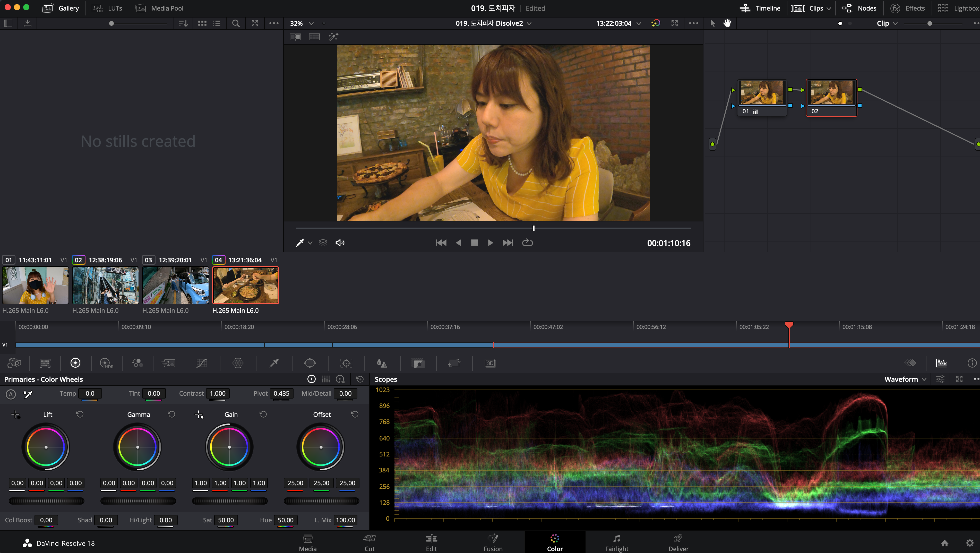Viewport: 980px width, 553px height.
Task: Mute viewer audio speaker
Action: tap(340, 243)
